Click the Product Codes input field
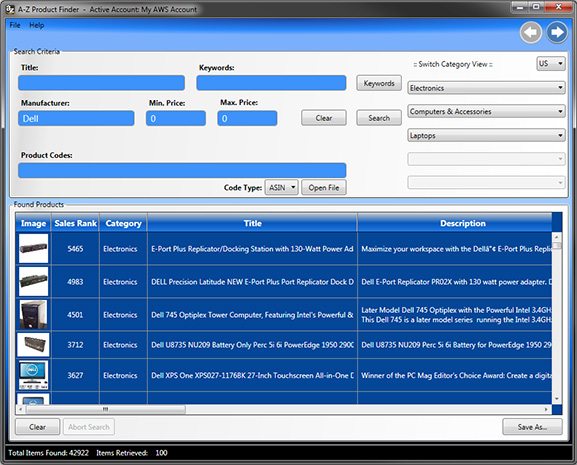The image size is (577, 465). click(182, 170)
